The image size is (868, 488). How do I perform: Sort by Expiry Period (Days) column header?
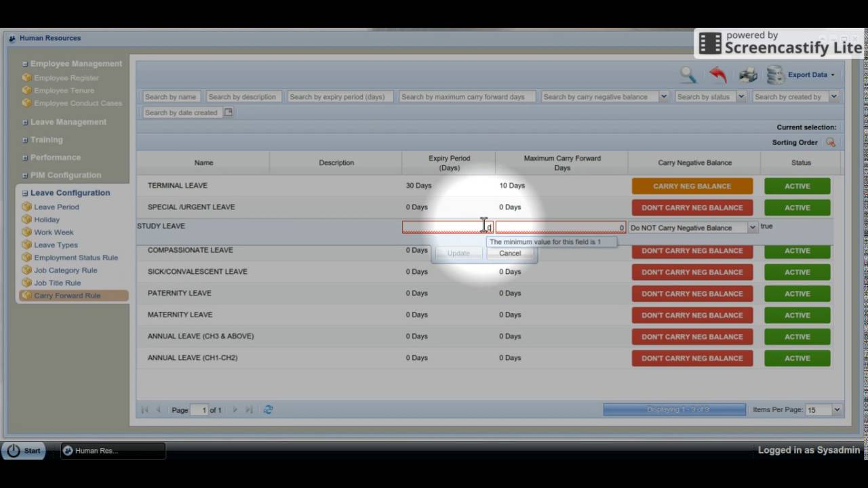(449, 163)
